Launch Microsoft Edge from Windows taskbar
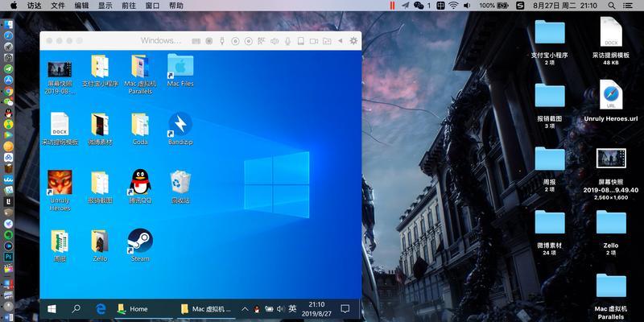 [x=101, y=309]
